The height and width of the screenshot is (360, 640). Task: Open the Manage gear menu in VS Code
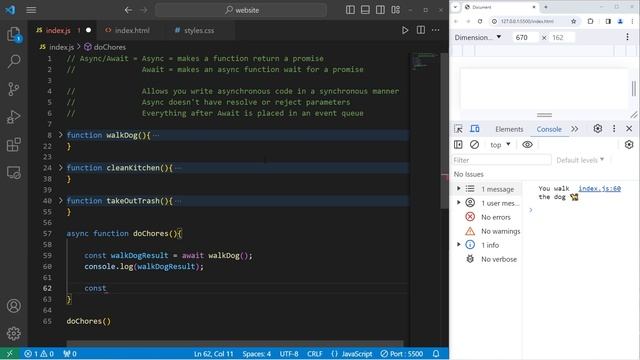coord(13,333)
